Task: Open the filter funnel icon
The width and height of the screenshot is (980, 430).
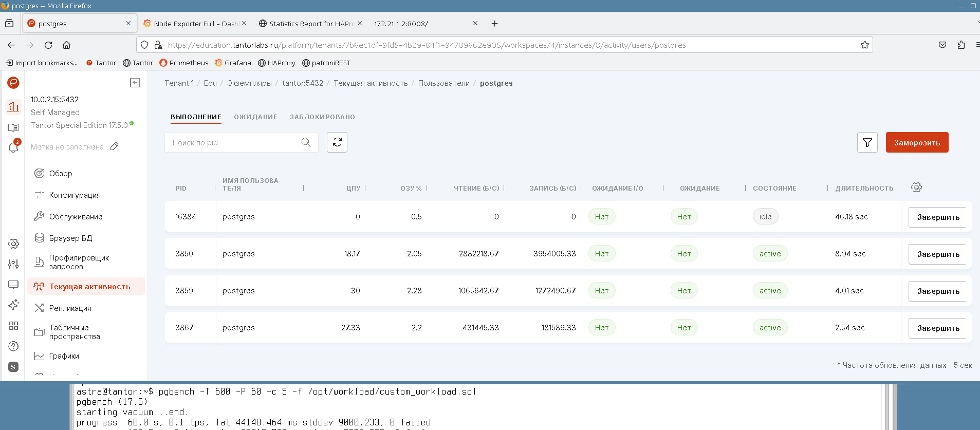Action: click(867, 142)
